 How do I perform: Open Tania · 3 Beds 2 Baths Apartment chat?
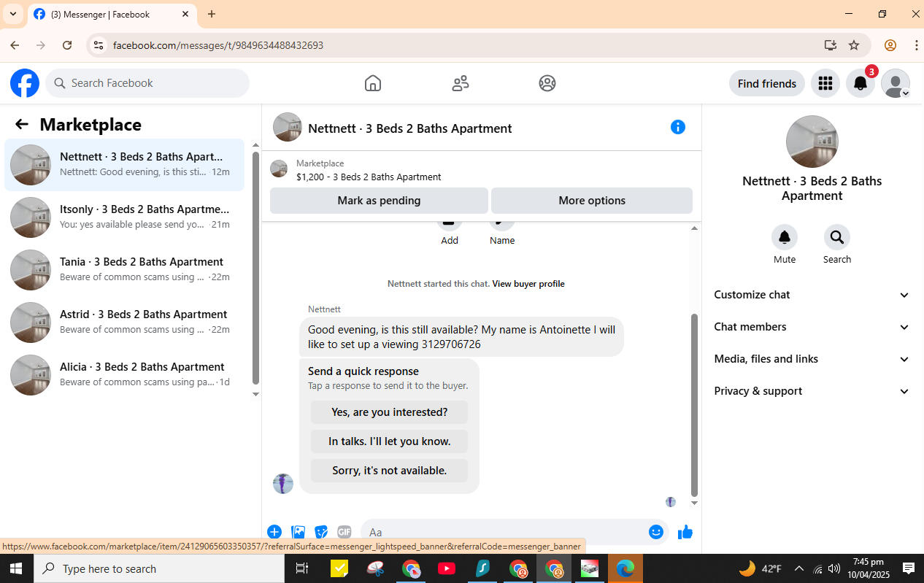(125, 270)
